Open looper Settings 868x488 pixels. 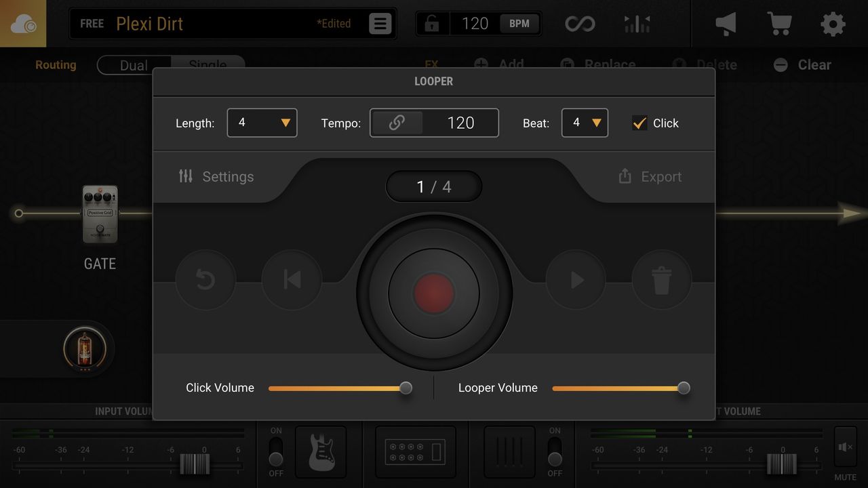216,177
